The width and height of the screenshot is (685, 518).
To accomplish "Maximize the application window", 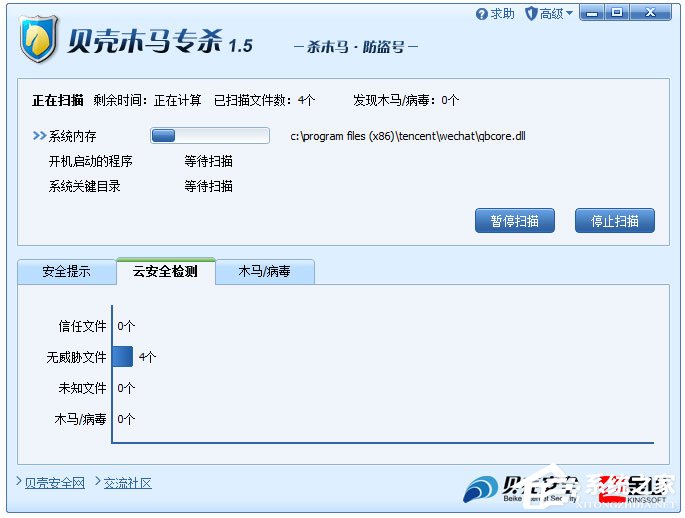I will pos(616,13).
